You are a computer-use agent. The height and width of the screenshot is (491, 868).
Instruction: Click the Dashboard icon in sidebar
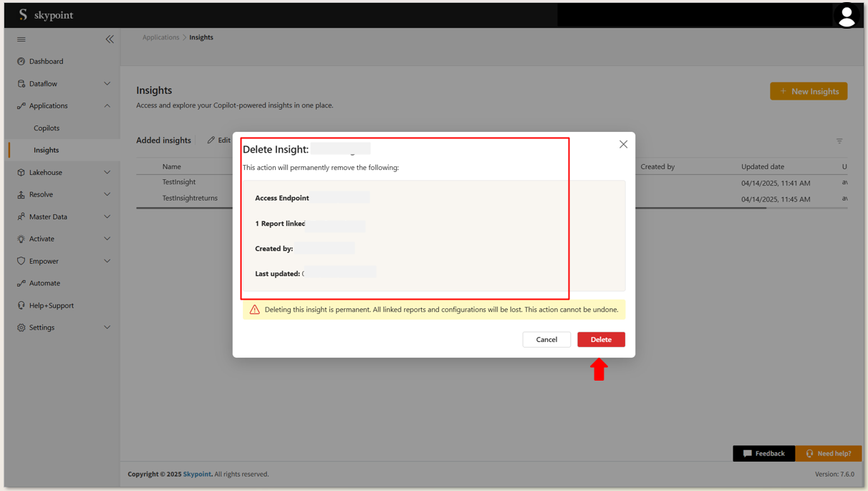21,62
